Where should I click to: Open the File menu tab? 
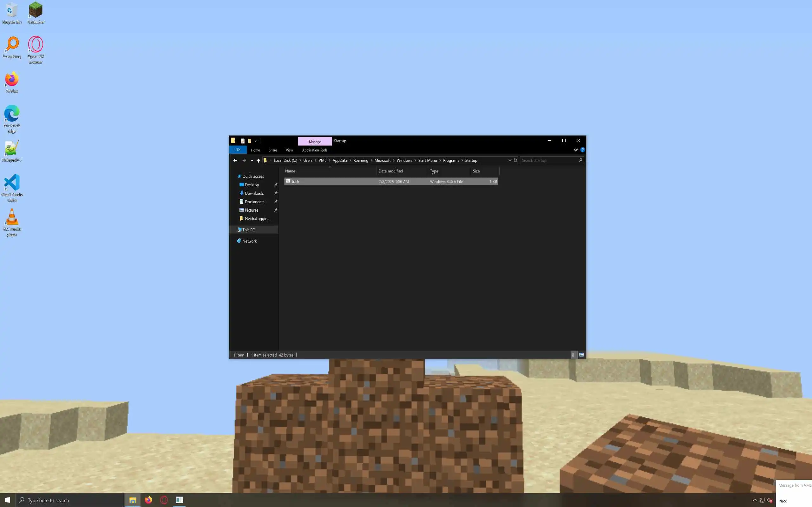tap(238, 150)
